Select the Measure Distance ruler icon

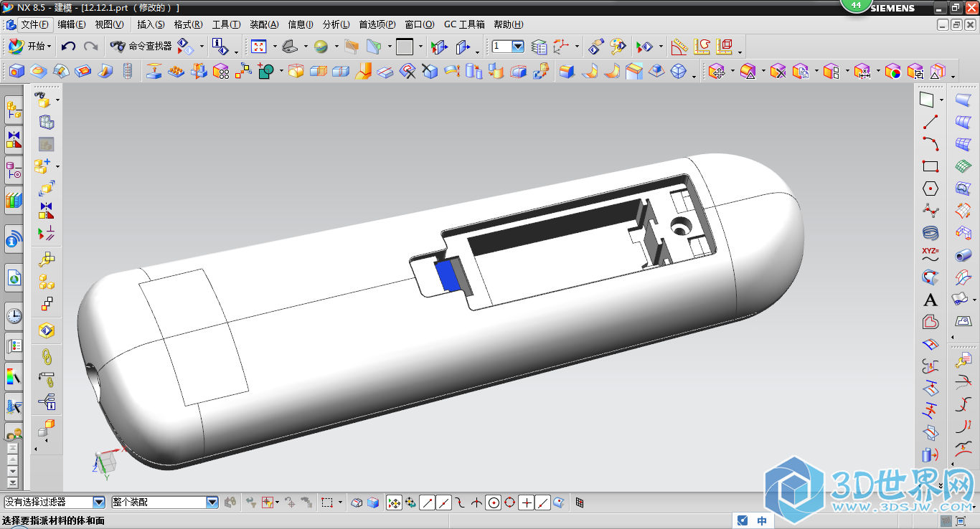pos(679,47)
